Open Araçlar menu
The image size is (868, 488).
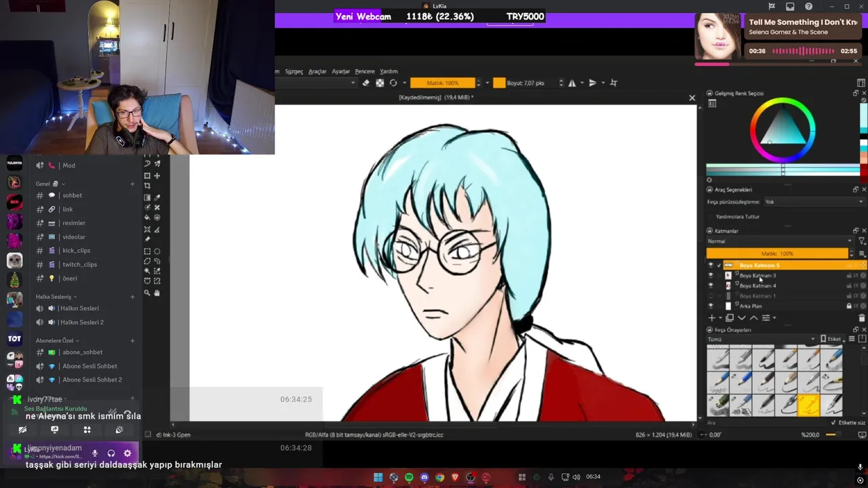(x=317, y=71)
